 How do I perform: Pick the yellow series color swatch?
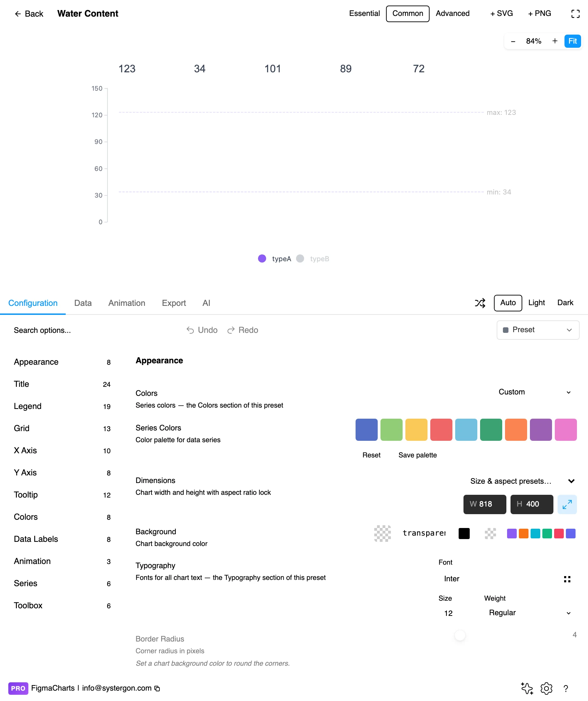pos(416,430)
